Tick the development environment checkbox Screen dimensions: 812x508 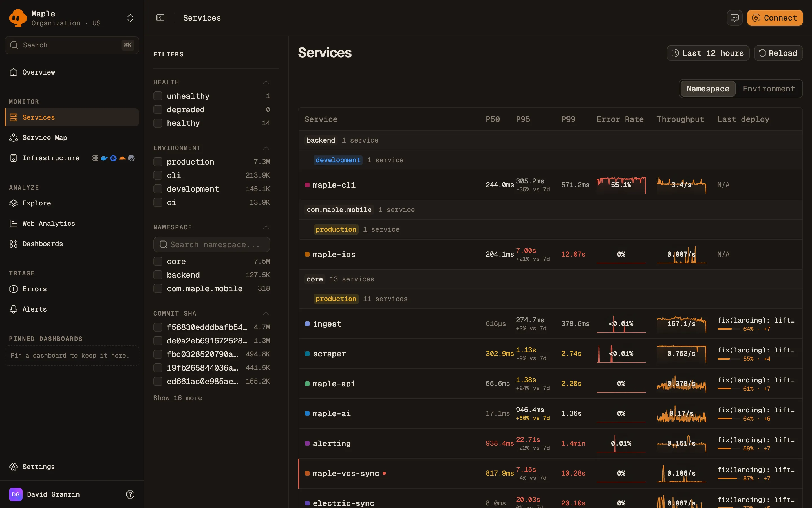tap(158, 189)
